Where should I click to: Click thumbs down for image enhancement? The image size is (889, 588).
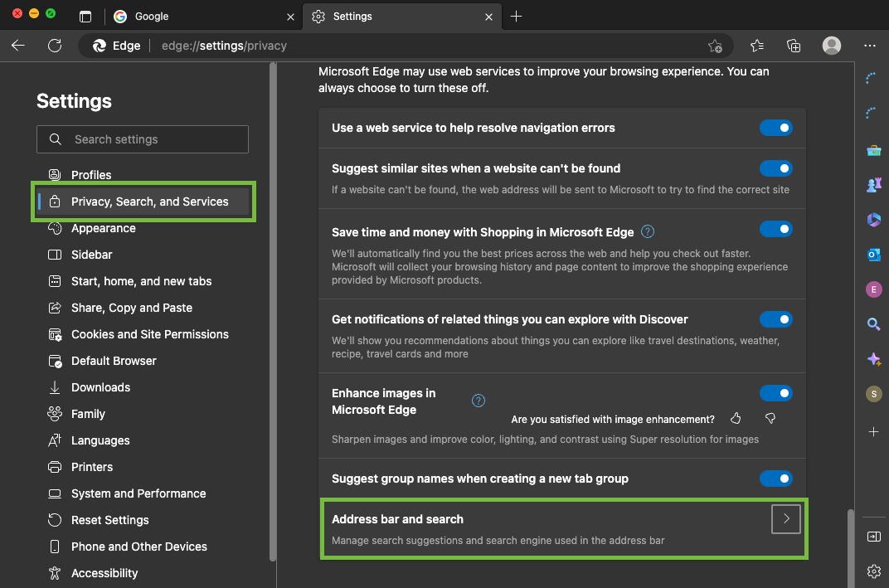(770, 419)
